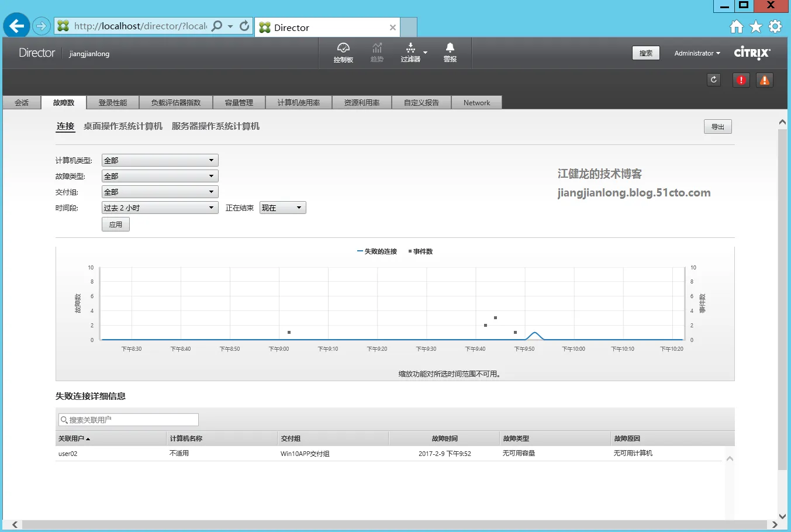Open the 计算机类型 dropdown
Image resolution: width=791 pixels, height=532 pixels.
point(160,160)
